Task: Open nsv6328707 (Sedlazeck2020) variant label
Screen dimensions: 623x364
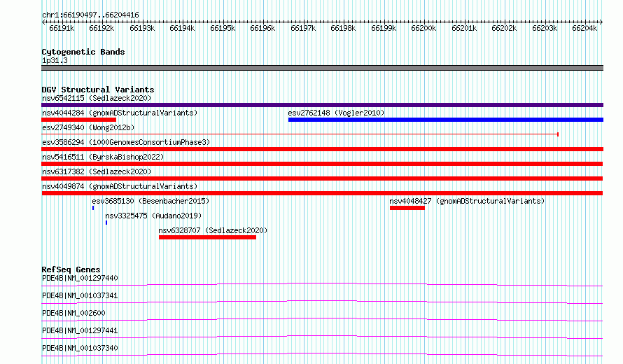Action: pos(213,230)
